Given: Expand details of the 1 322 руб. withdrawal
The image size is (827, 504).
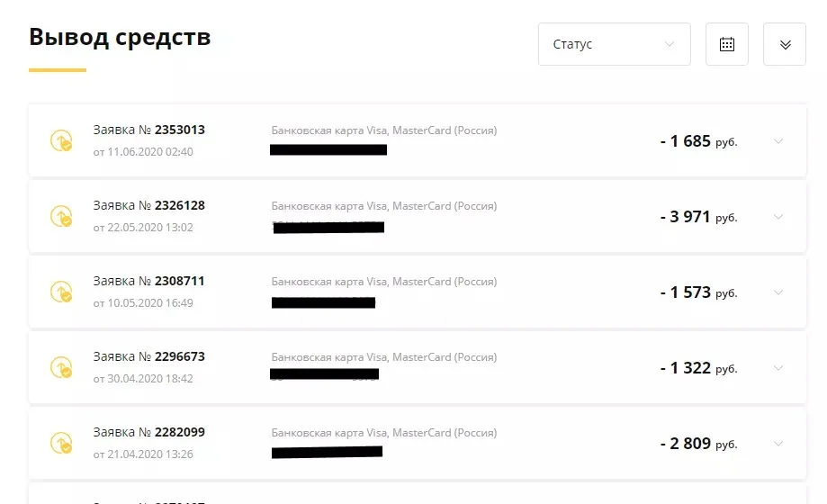Looking at the screenshot, I should (778, 368).
